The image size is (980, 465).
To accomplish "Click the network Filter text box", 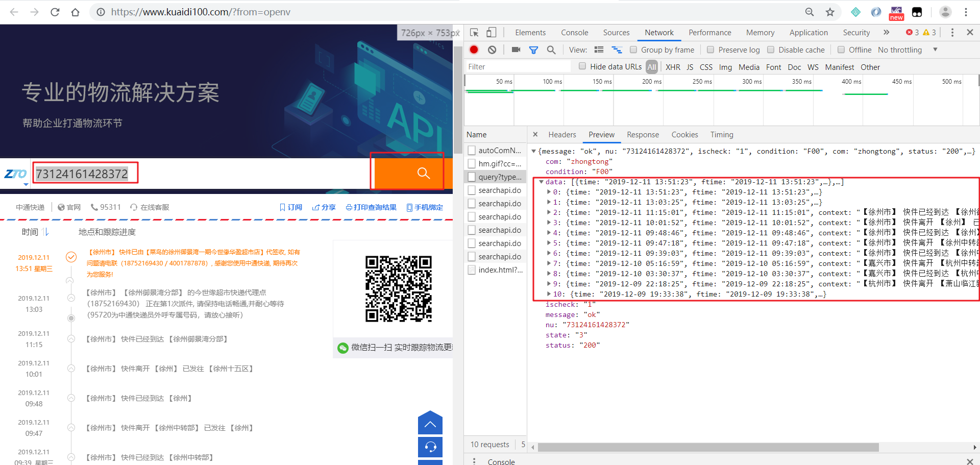I will 518,66.
